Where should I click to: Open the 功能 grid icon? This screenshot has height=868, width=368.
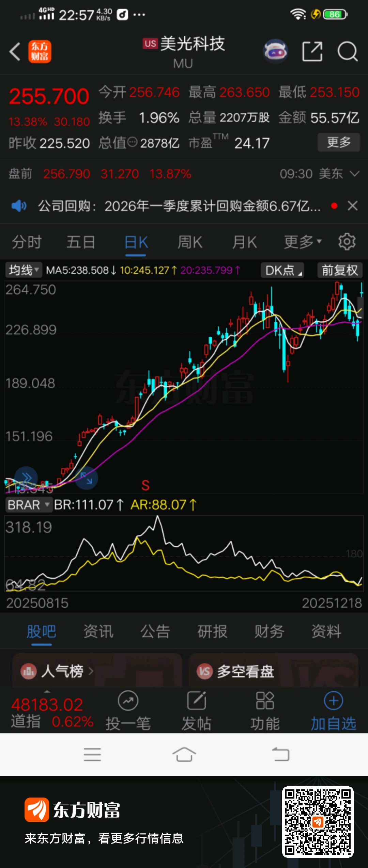(x=265, y=701)
